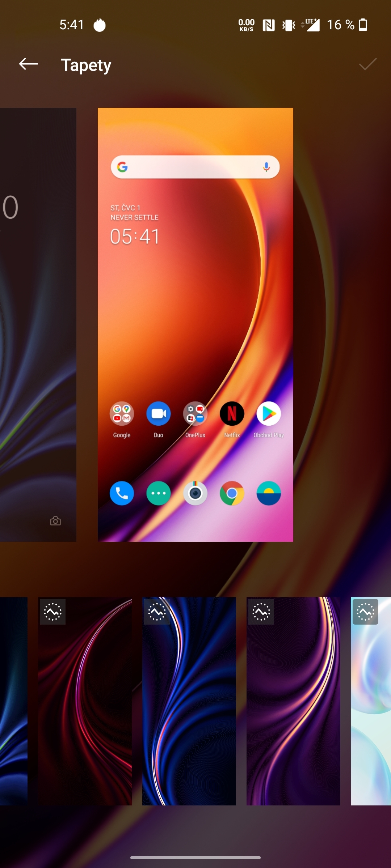Choose the red curved-lines live wallpaper
This screenshot has height=868, width=391.
(85, 701)
